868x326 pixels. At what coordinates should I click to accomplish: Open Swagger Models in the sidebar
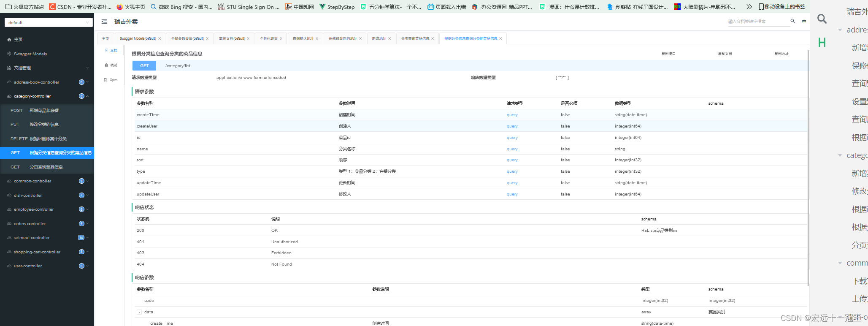point(47,54)
